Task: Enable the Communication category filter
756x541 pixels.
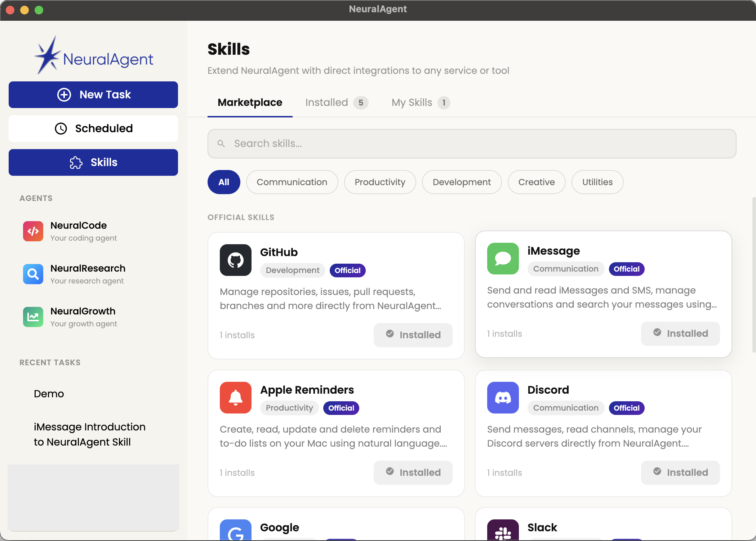Action: point(292,182)
